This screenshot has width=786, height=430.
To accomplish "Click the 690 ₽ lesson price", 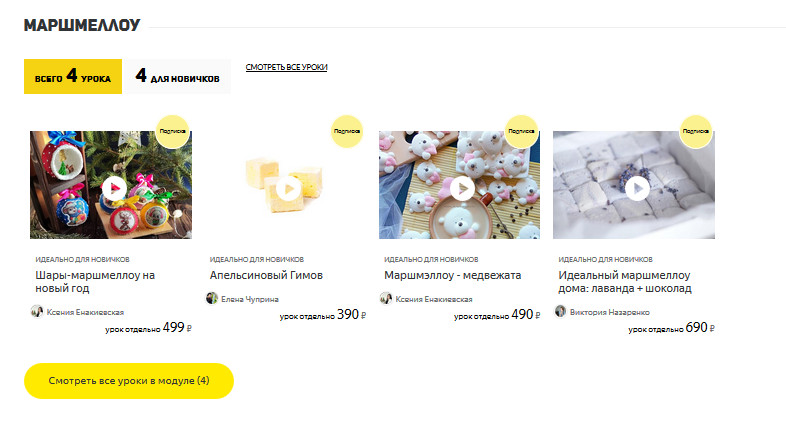I will pos(700,327).
